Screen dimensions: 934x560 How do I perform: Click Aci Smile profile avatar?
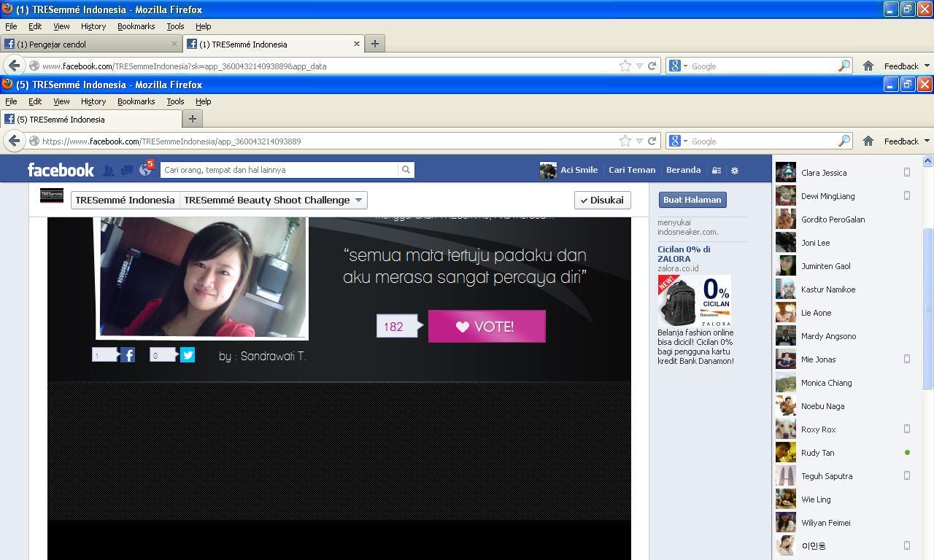click(x=548, y=170)
